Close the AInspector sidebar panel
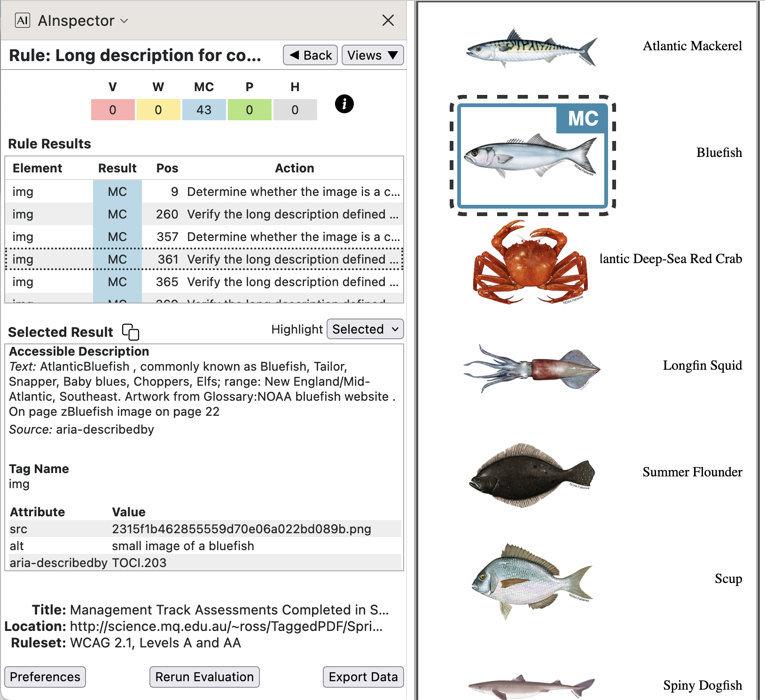765x700 pixels. point(388,21)
